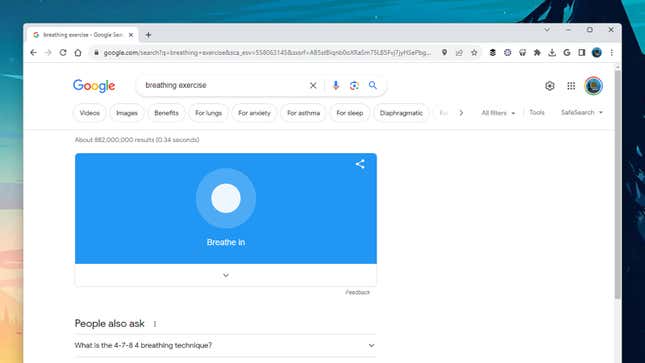Viewport: 645px width, 363px height.
Task: Select the Diaphragmatic filter chip
Action: (401, 113)
